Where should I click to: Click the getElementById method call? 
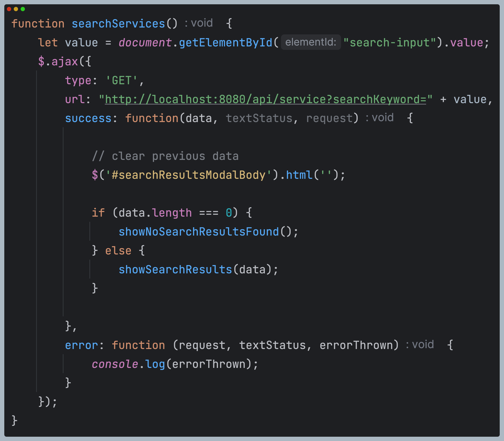click(226, 43)
